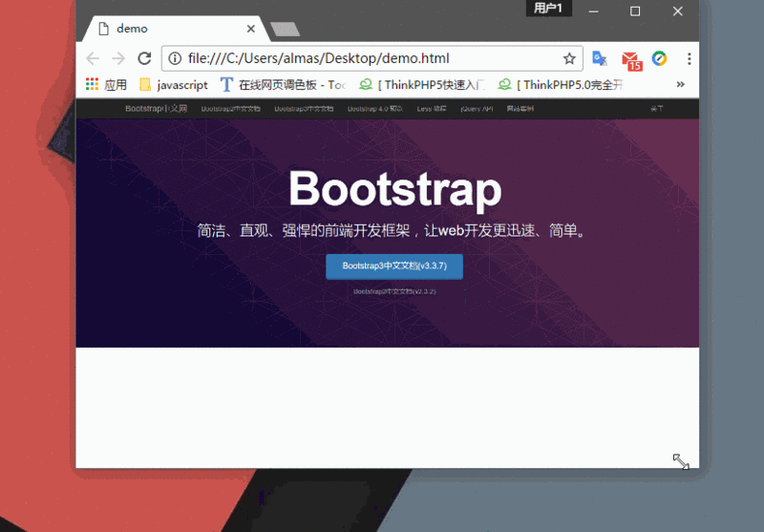Screen dimensions: 764x532
Task: Click the Bootstrap中文网 brand link
Action: pos(156,108)
